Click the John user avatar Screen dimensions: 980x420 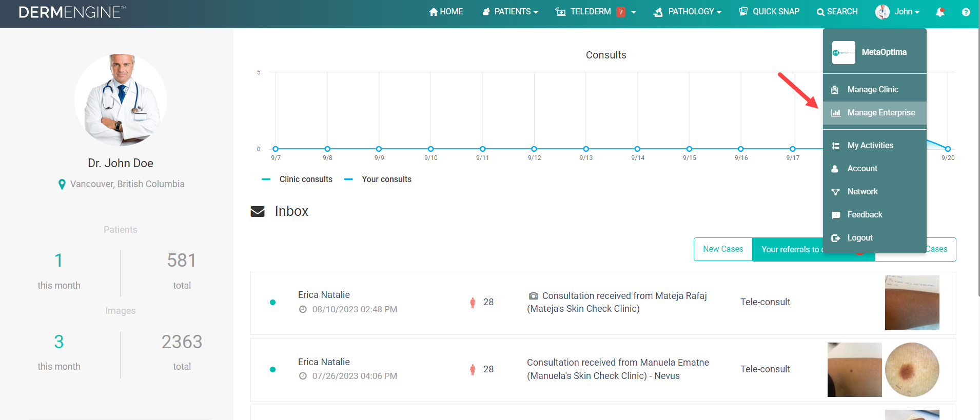click(x=883, y=11)
